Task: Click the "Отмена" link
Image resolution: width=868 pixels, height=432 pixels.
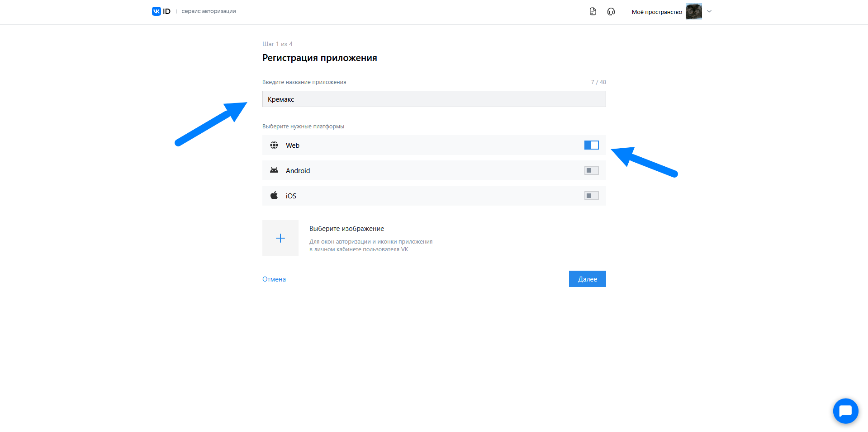Action: point(274,279)
